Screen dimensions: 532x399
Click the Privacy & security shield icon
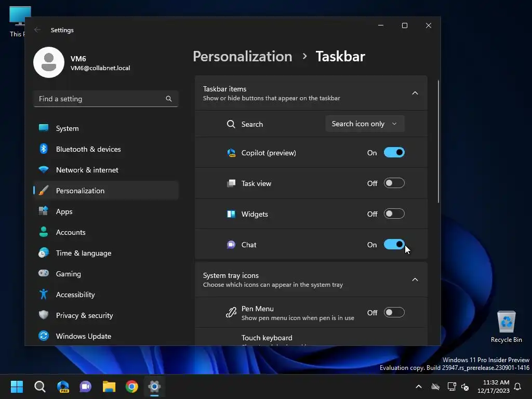(x=44, y=315)
